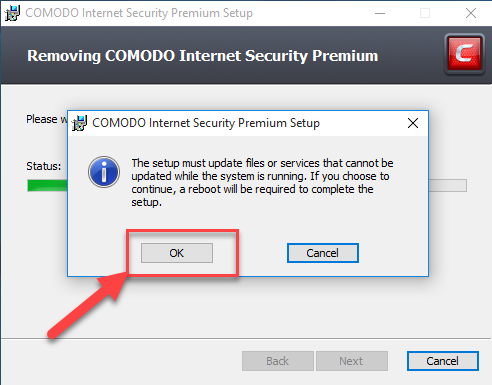Viewport: 492px width, 385px height.
Task: Cancel the reboot confirmation dialog
Action: click(x=323, y=253)
